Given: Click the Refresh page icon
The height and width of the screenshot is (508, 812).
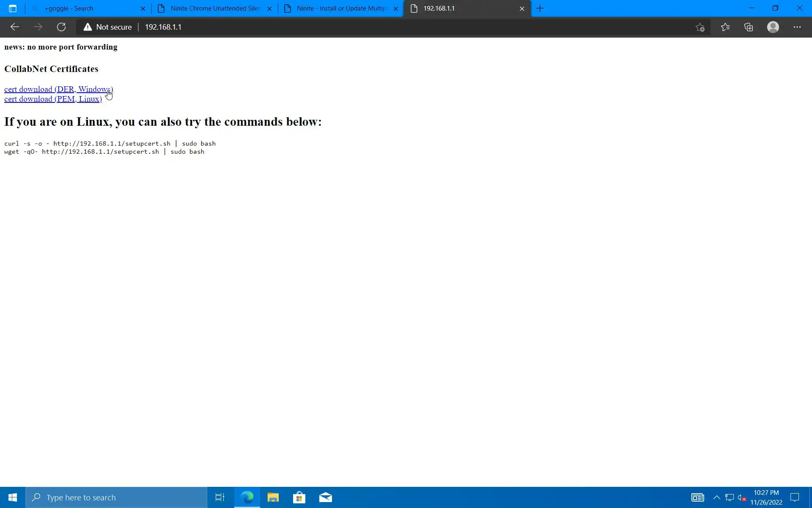Looking at the screenshot, I should click(61, 27).
